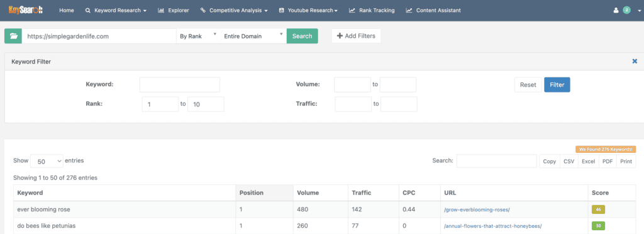This screenshot has width=644, height=234.
Task: Sort by URL column header
Action: coord(514,193)
